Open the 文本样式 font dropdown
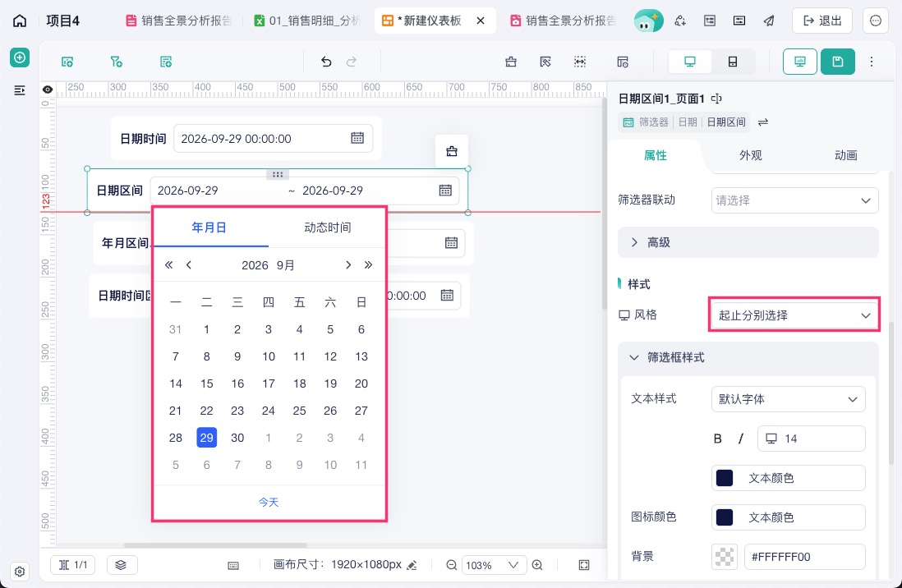This screenshot has width=902, height=588. point(788,399)
